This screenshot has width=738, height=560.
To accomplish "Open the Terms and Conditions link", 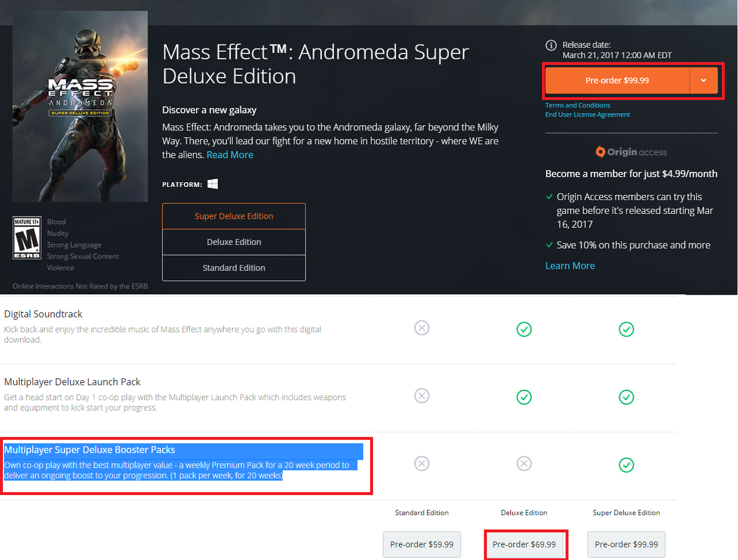I will coord(578,105).
